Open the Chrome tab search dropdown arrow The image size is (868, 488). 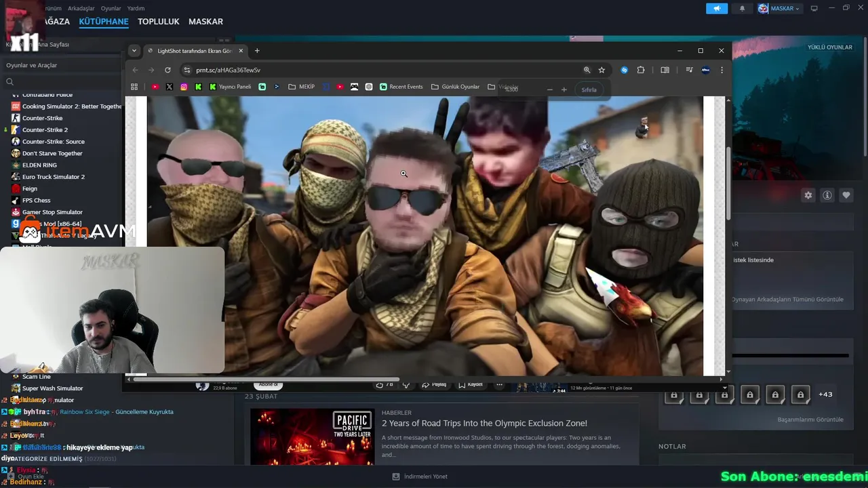(x=134, y=51)
